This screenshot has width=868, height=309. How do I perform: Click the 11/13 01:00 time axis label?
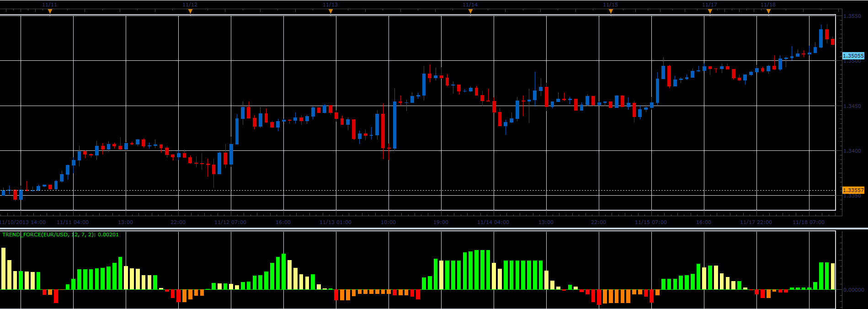point(335,222)
